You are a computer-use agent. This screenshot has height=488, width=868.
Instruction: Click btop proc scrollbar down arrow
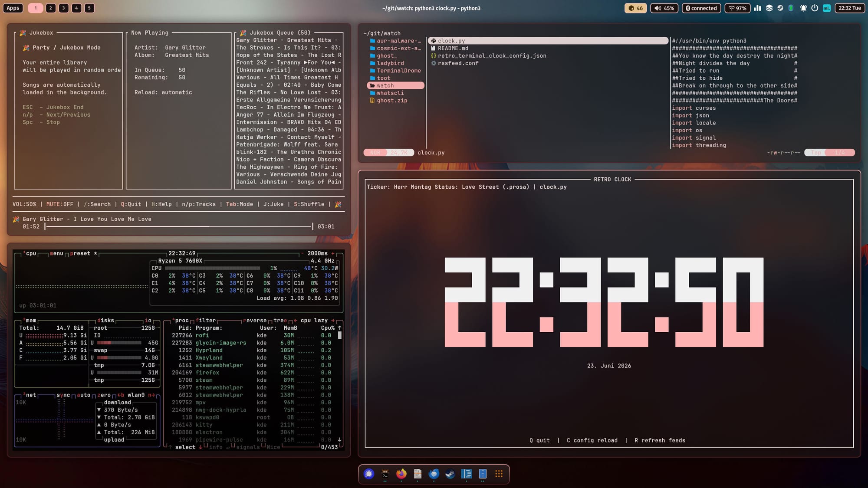pos(339,439)
